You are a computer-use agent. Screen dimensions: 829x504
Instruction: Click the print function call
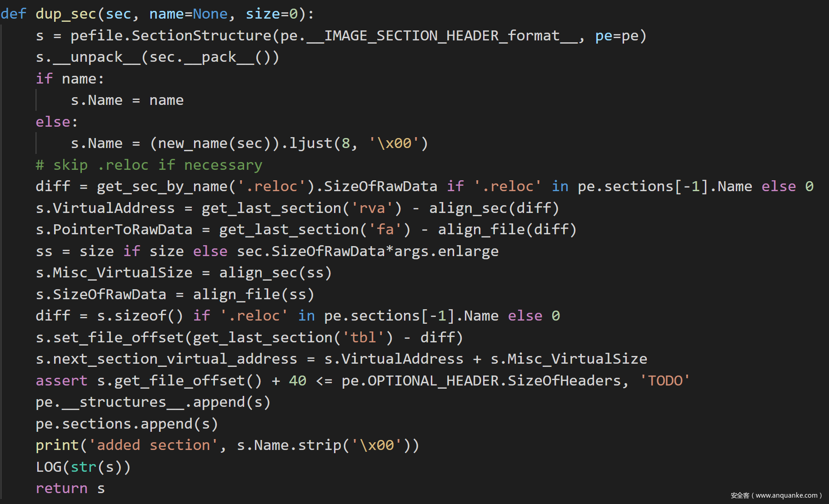[x=57, y=445]
